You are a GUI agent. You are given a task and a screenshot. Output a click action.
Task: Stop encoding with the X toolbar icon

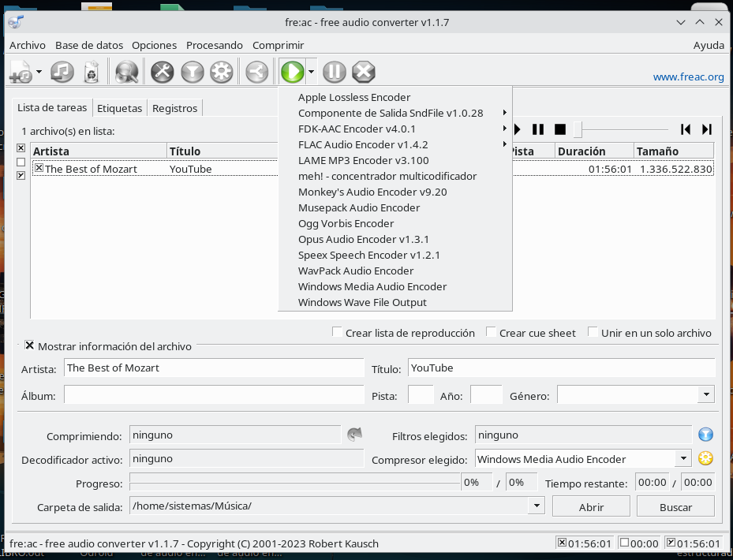(364, 72)
